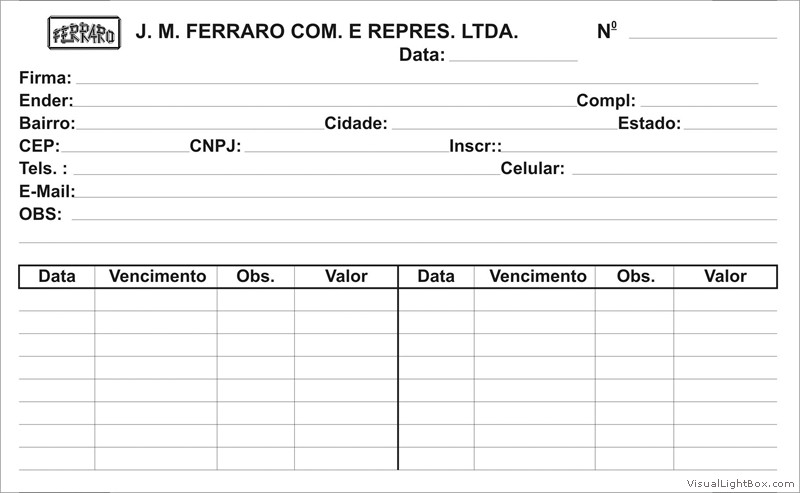
Task: Click the OBS notes line
Action: click(x=424, y=213)
